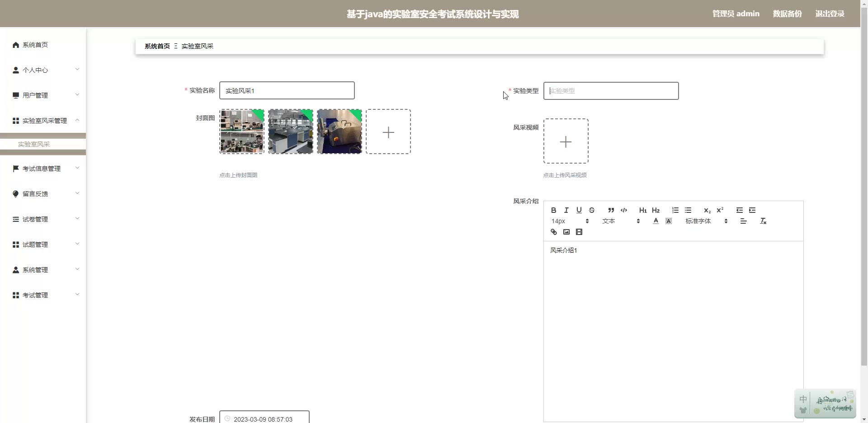868x423 pixels.
Task: Apply Heading 1 style
Action: point(643,210)
